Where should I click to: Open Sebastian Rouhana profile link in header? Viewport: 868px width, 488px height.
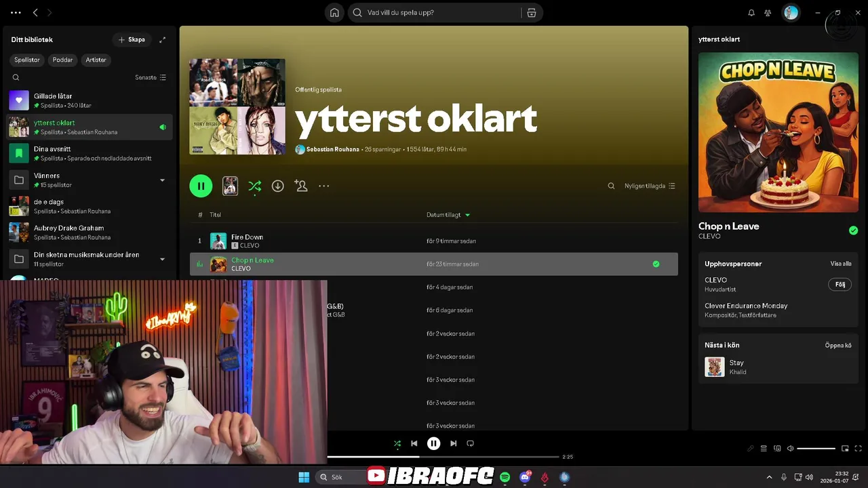coord(332,149)
